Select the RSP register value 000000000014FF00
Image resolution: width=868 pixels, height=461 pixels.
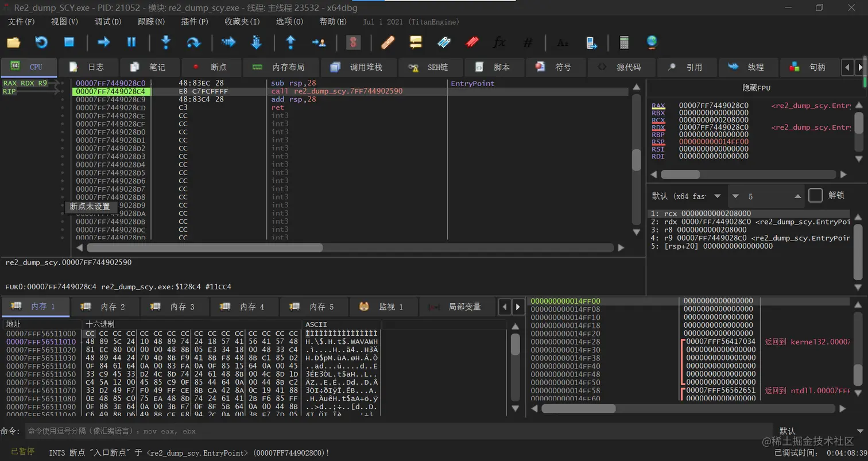click(x=714, y=141)
